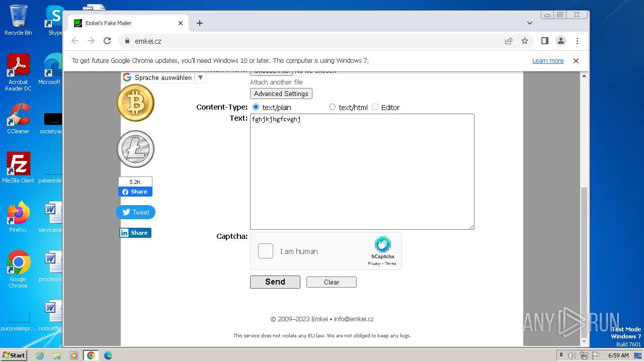Click the volume speaker tray icon

click(572, 355)
